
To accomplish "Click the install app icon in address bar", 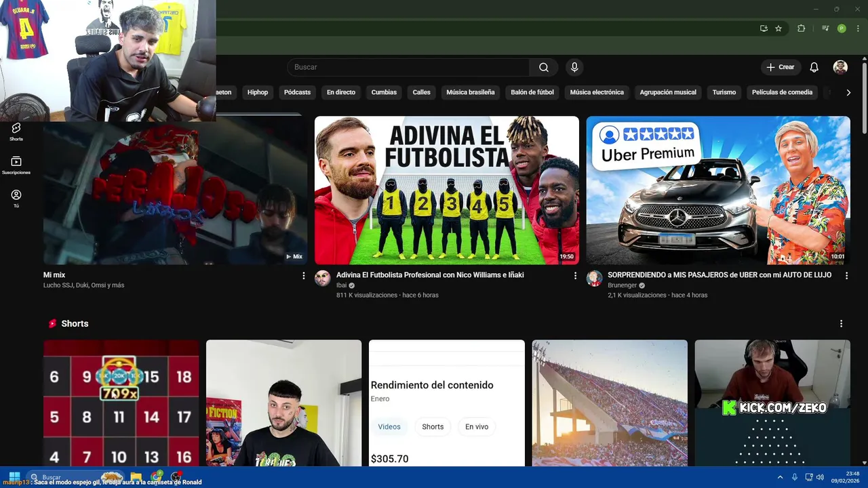I will pos(764,28).
